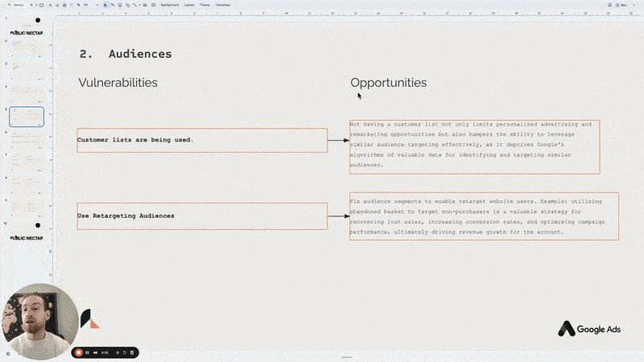Screen dimensions: 644x362
Task: Click the insert image icon
Action: click(120, 5)
